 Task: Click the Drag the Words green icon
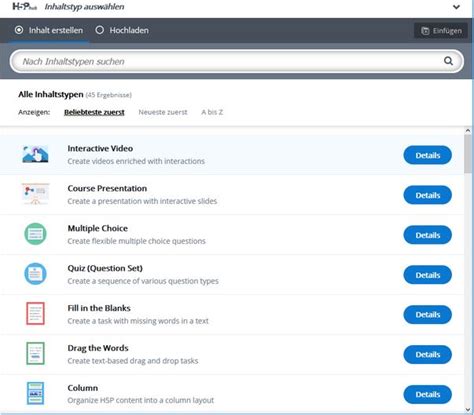point(35,353)
